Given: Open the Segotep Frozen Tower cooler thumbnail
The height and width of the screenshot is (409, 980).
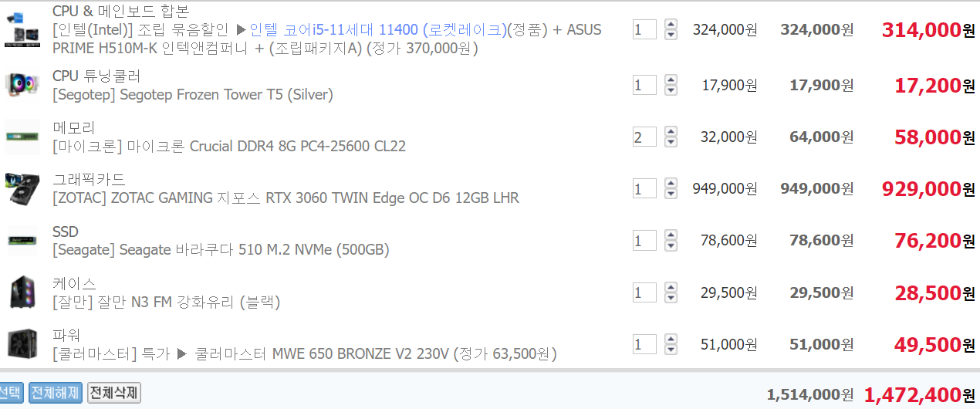Looking at the screenshot, I should (x=21, y=85).
